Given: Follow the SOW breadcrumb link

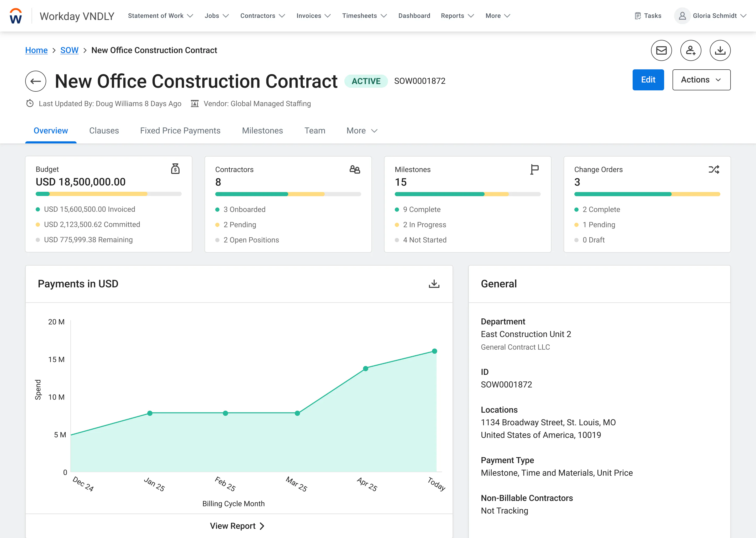Looking at the screenshot, I should point(69,50).
